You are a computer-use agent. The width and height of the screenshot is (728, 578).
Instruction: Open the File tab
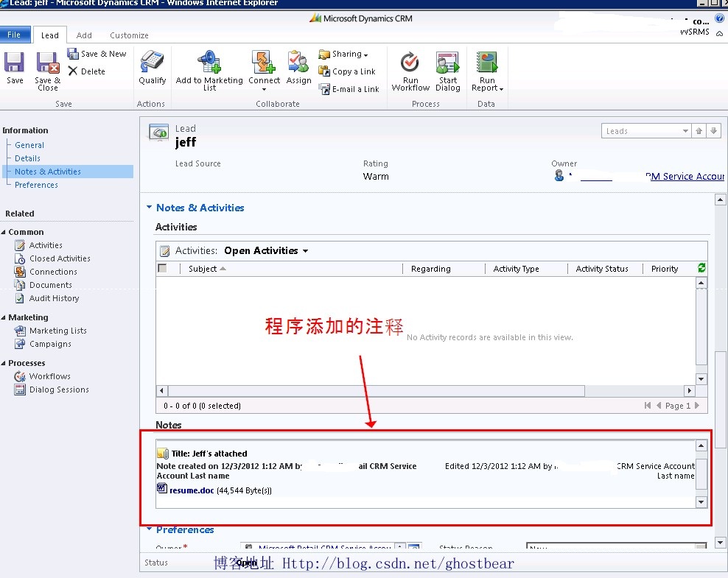(x=15, y=35)
